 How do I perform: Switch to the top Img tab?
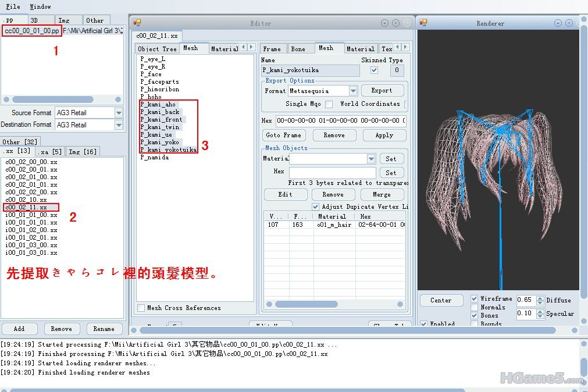[x=68, y=20]
